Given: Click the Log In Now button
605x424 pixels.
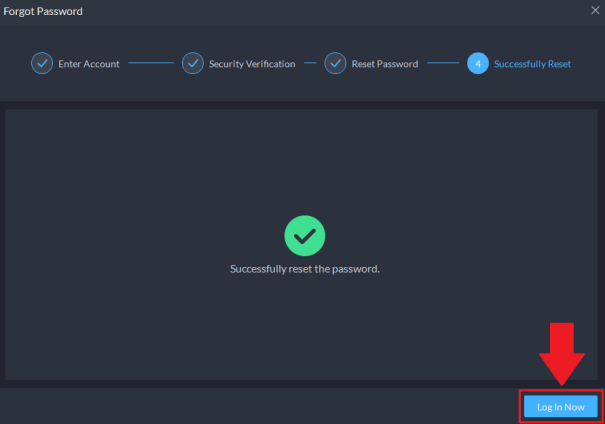Looking at the screenshot, I should (560, 406).
